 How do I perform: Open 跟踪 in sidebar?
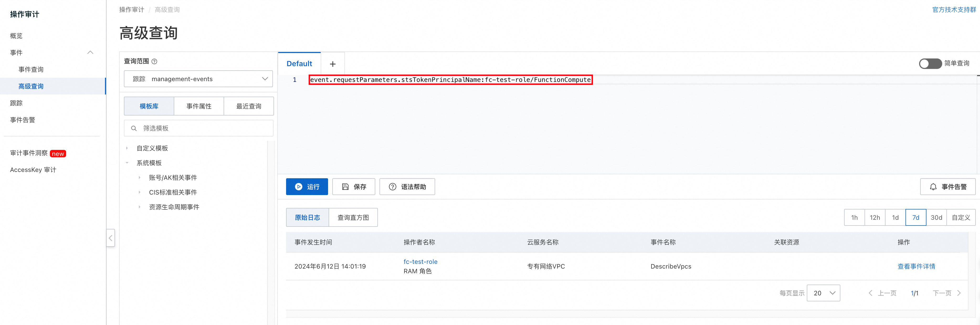(16, 103)
